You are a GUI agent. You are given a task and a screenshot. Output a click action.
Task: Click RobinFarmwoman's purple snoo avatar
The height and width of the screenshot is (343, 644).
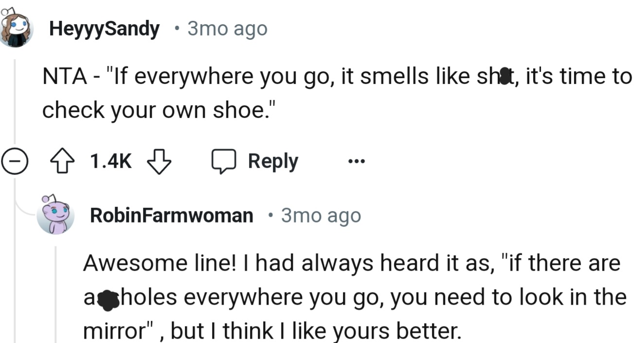point(55,215)
